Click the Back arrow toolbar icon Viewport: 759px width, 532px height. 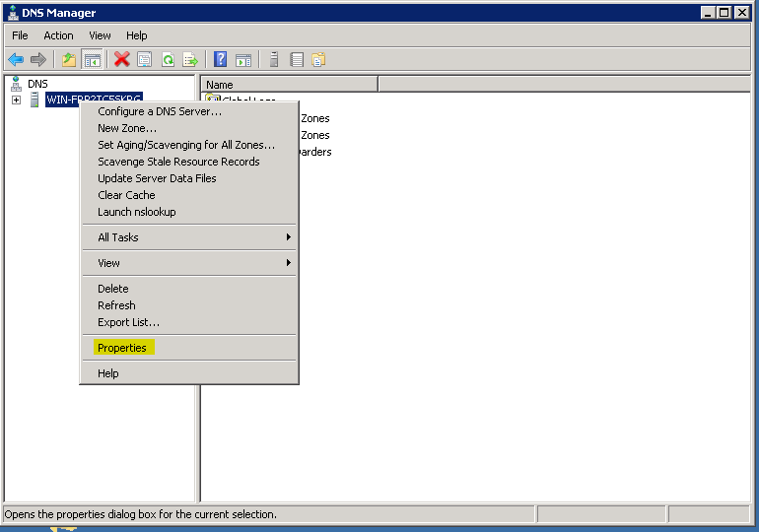pos(16,59)
